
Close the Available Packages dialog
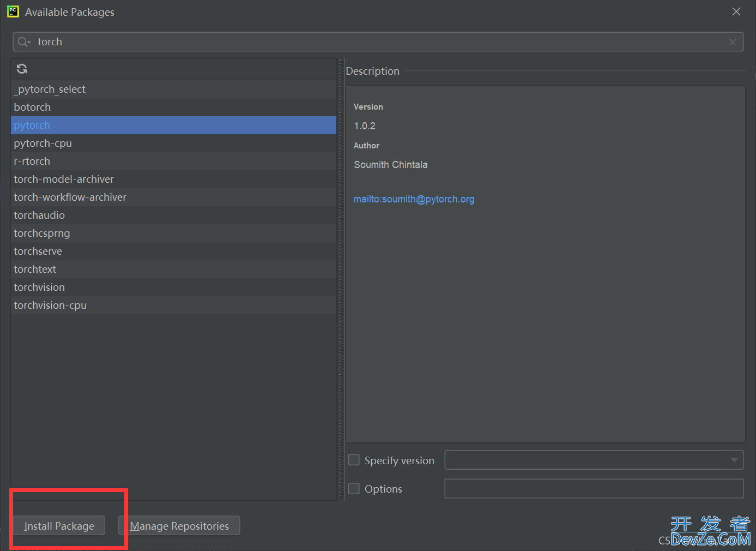(736, 11)
